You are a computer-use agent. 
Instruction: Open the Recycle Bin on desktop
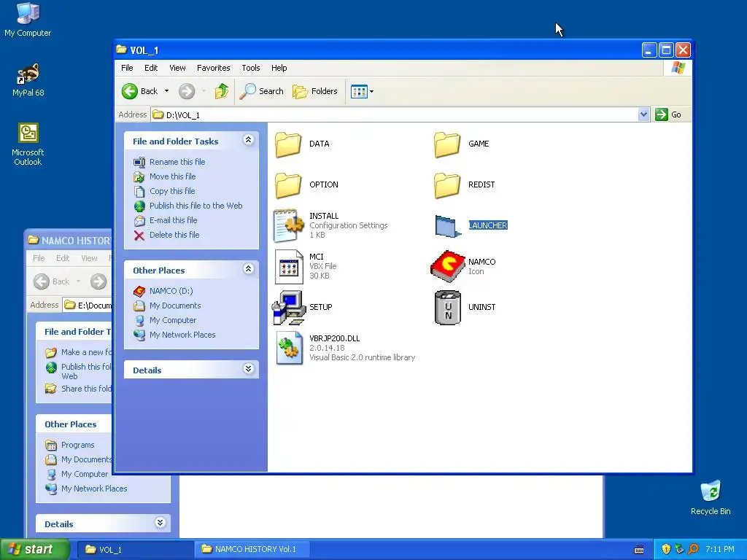[x=711, y=497]
